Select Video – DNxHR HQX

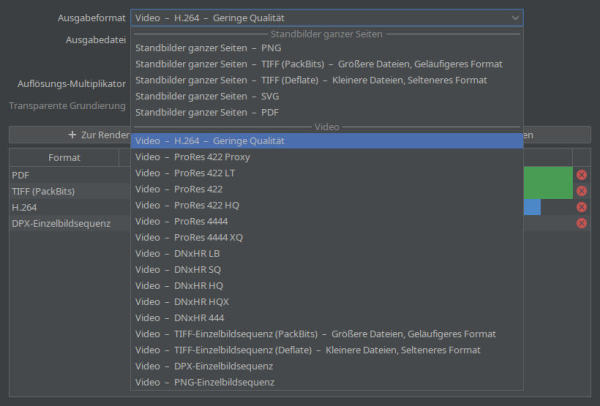point(327,302)
